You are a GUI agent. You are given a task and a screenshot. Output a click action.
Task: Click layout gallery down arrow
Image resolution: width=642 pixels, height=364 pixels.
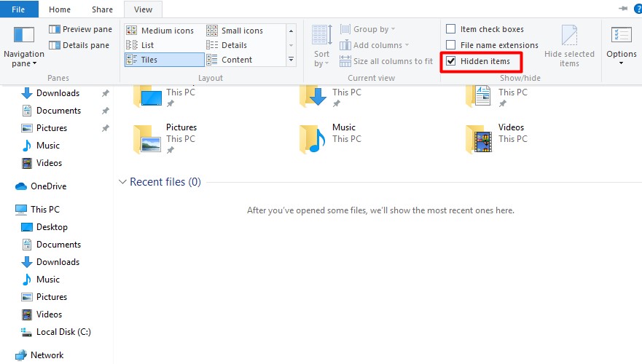[291, 45]
